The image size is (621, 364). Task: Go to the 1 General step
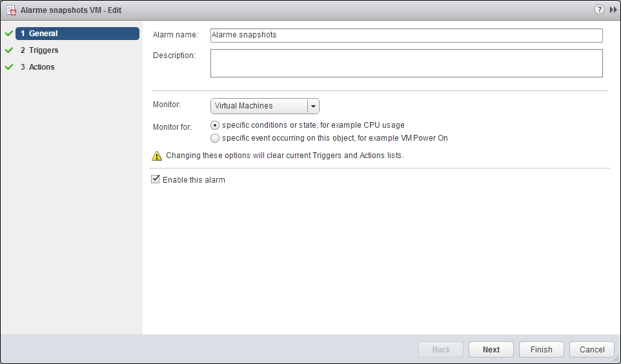[x=77, y=34]
